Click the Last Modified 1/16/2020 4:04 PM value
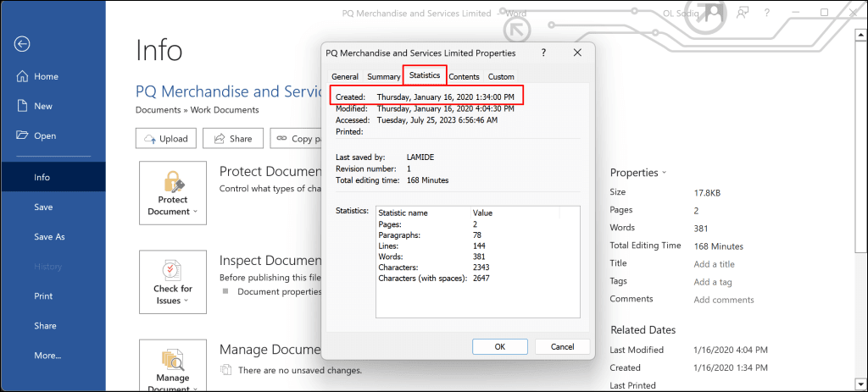 click(730, 350)
